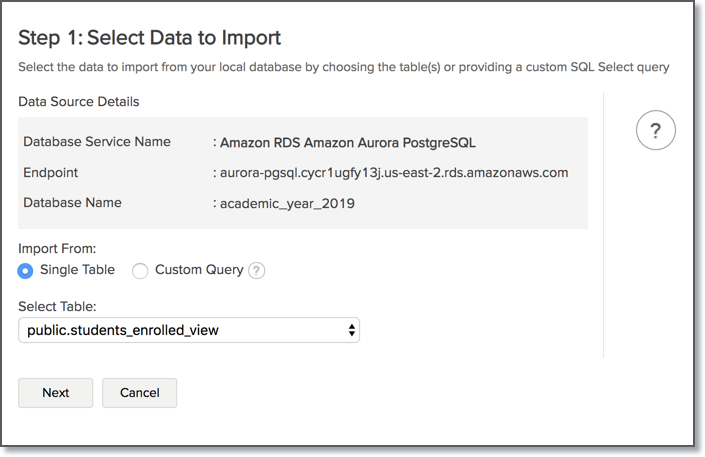Click the Import From label

(57, 248)
